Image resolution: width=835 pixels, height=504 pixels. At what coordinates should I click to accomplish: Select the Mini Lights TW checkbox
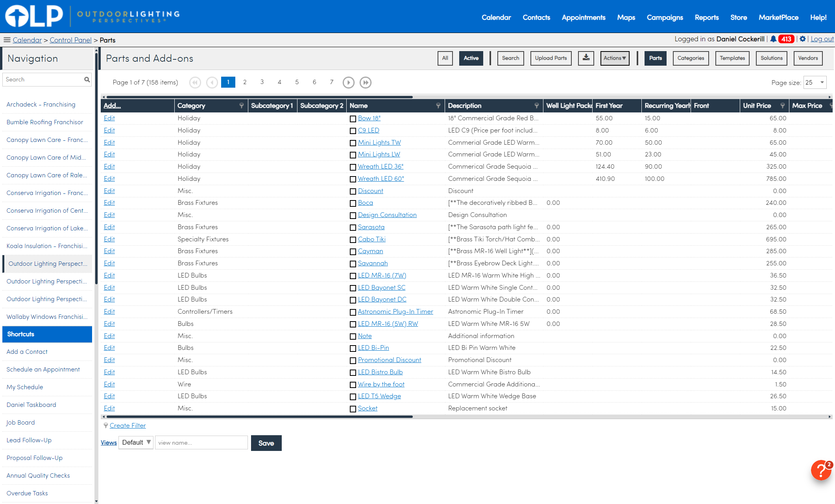(353, 143)
